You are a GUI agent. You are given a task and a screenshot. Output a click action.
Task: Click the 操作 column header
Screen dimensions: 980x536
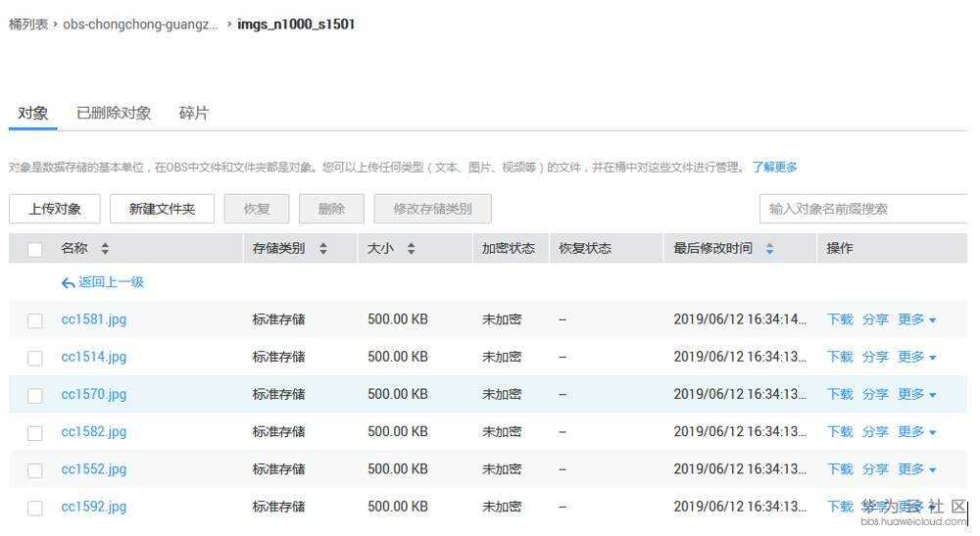click(x=840, y=249)
